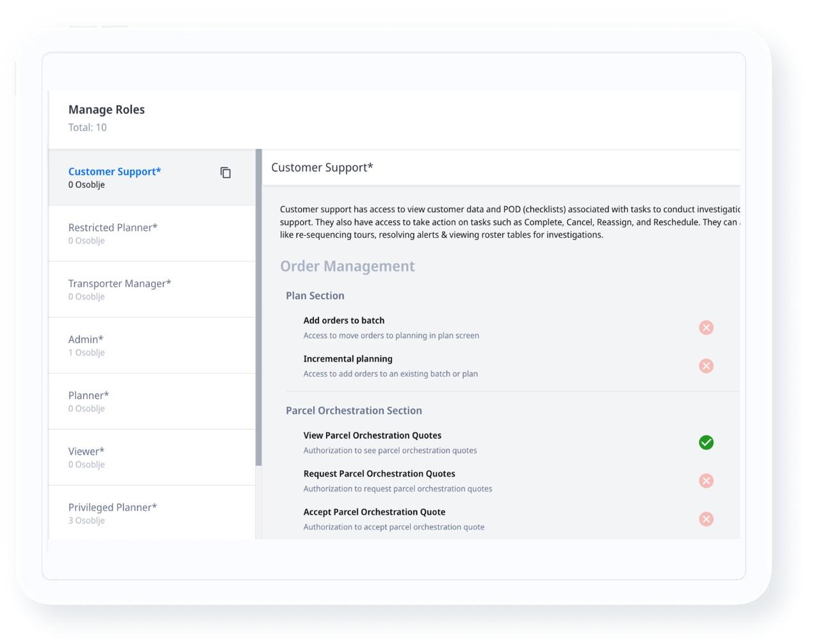Screen dimensions: 820x644
Task: Click the duplicate icon beside Customer Support
Action: (x=225, y=173)
